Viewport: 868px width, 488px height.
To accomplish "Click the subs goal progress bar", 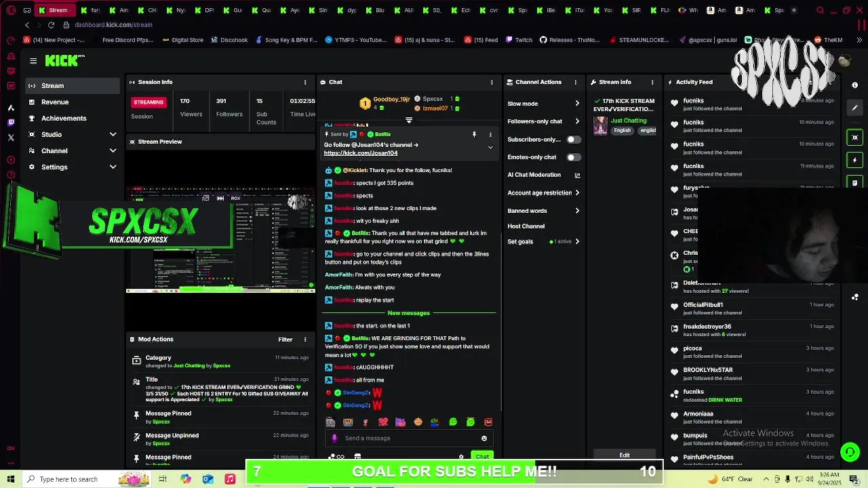I will tap(453, 472).
